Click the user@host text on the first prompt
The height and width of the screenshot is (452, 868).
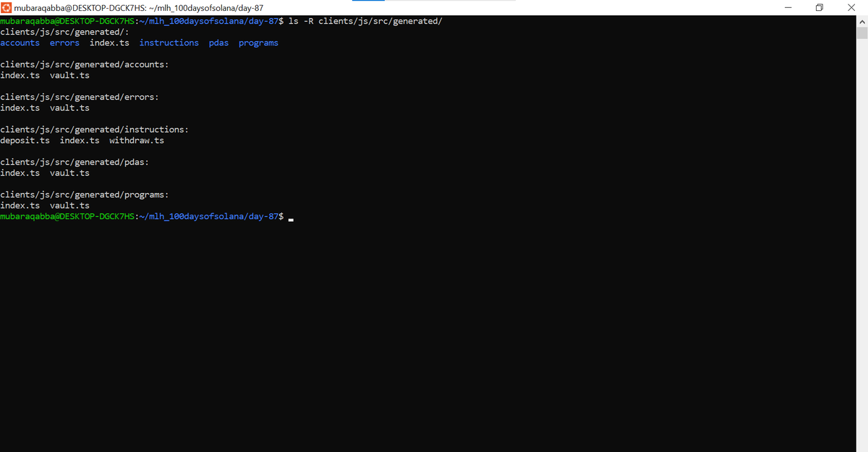point(67,21)
